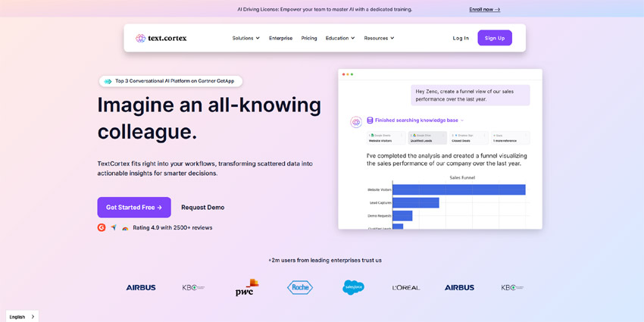Click the Sales Funnel chart title
The height and width of the screenshot is (322, 644).
pos(462,178)
